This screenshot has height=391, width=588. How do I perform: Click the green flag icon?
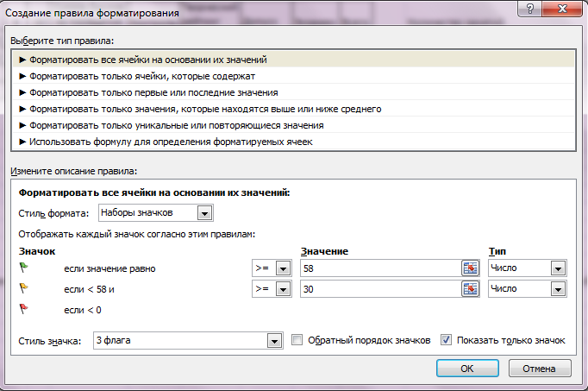(23, 268)
